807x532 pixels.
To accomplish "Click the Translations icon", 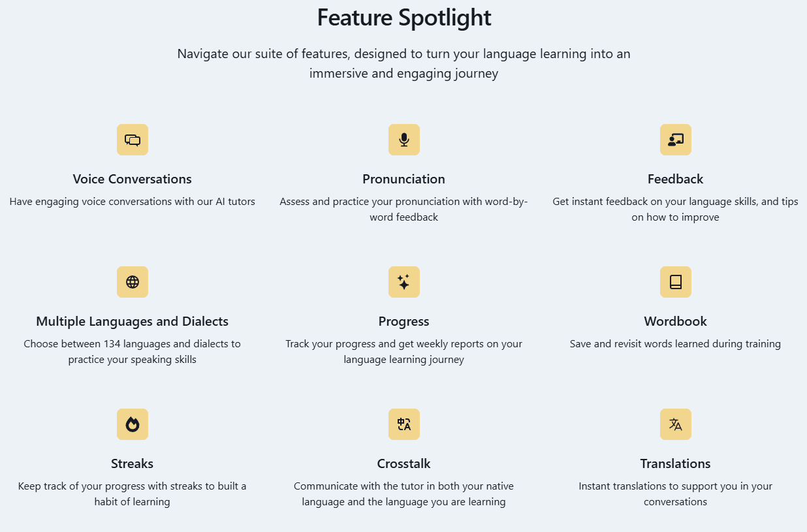I will (x=676, y=424).
